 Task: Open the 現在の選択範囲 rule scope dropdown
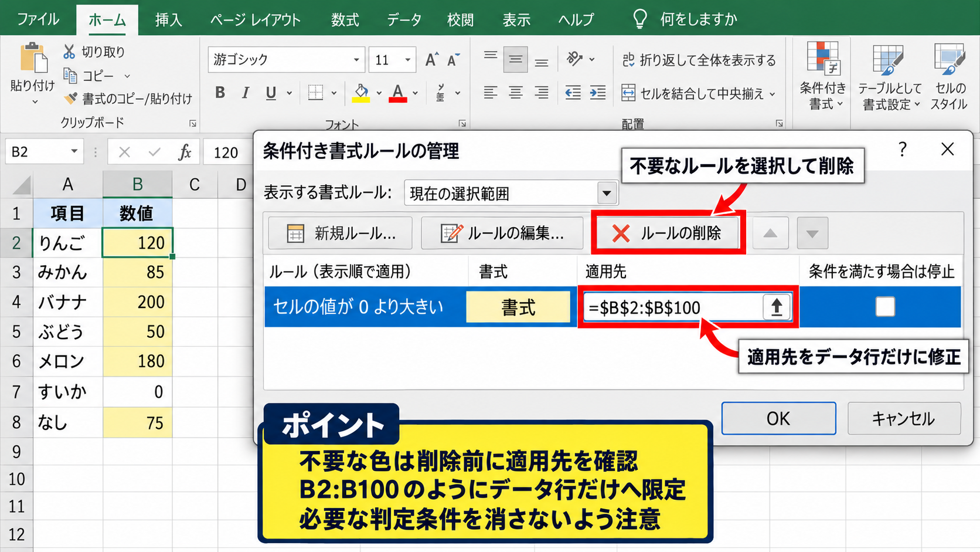(x=607, y=193)
